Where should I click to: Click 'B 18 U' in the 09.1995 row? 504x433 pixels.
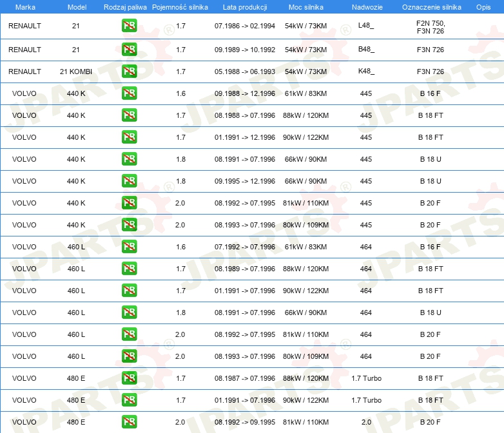coord(431,180)
